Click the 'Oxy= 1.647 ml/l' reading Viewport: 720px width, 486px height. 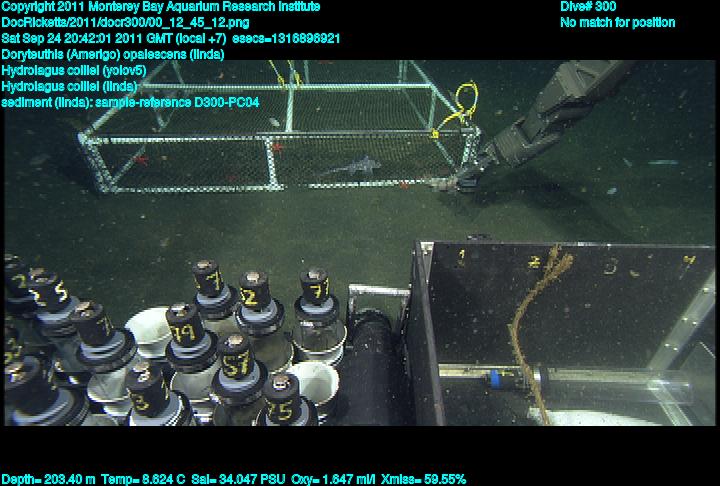(x=333, y=479)
